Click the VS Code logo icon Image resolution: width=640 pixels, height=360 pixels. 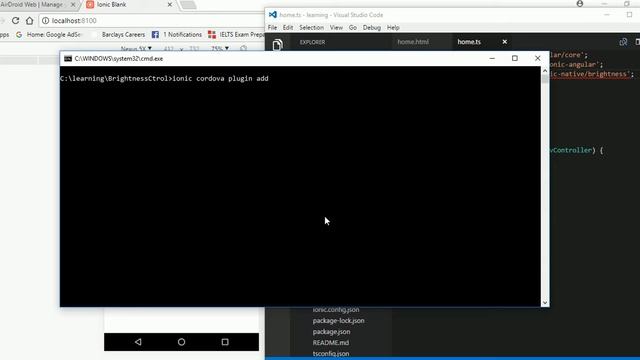point(273,15)
